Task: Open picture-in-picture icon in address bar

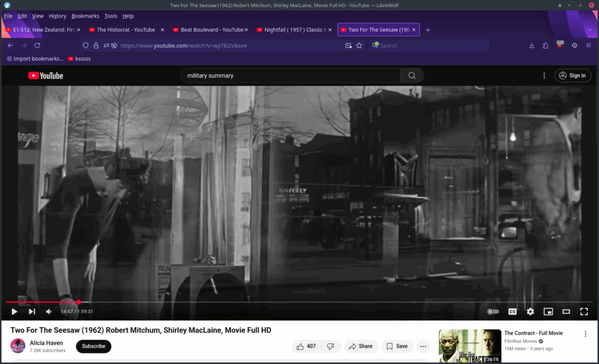Action: [349, 46]
